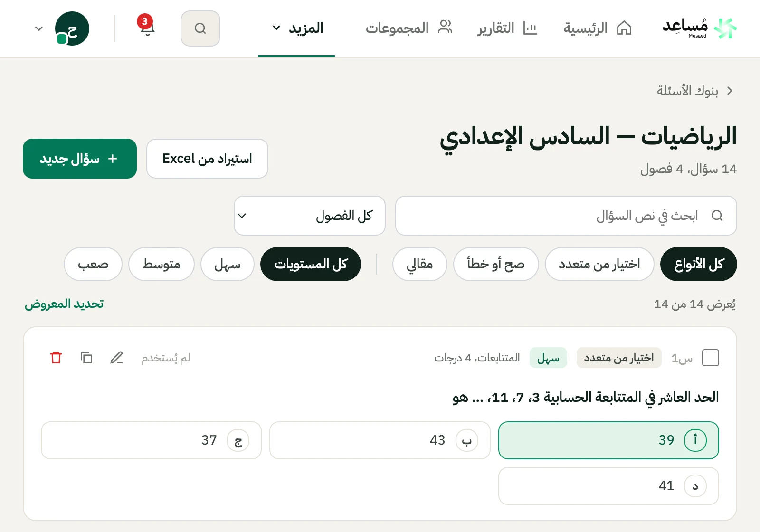
Task: Edit question س1 with the pencil icon
Action: pos(117,358)
